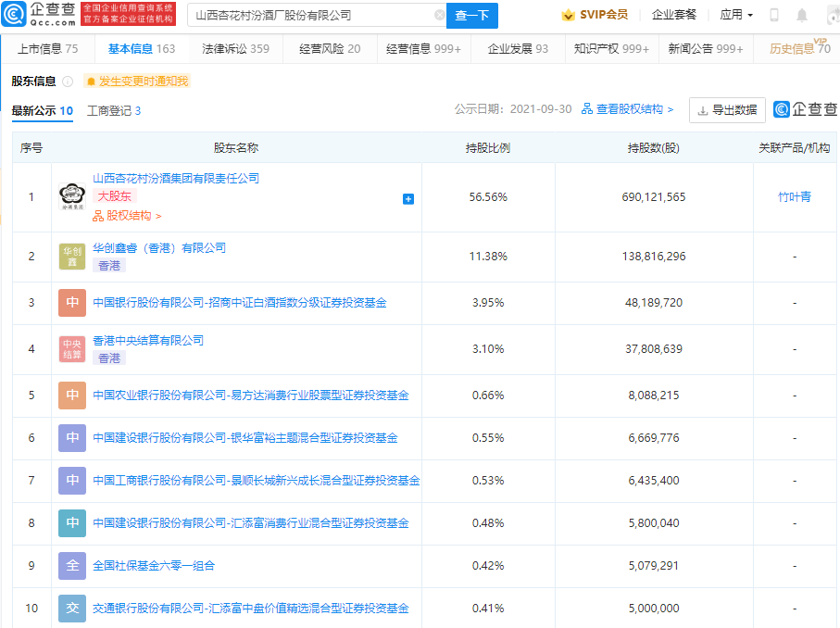The width and height of the screenshot is (840, 628).
Task: Open 企业套餐 link
Action: [674, 15]
